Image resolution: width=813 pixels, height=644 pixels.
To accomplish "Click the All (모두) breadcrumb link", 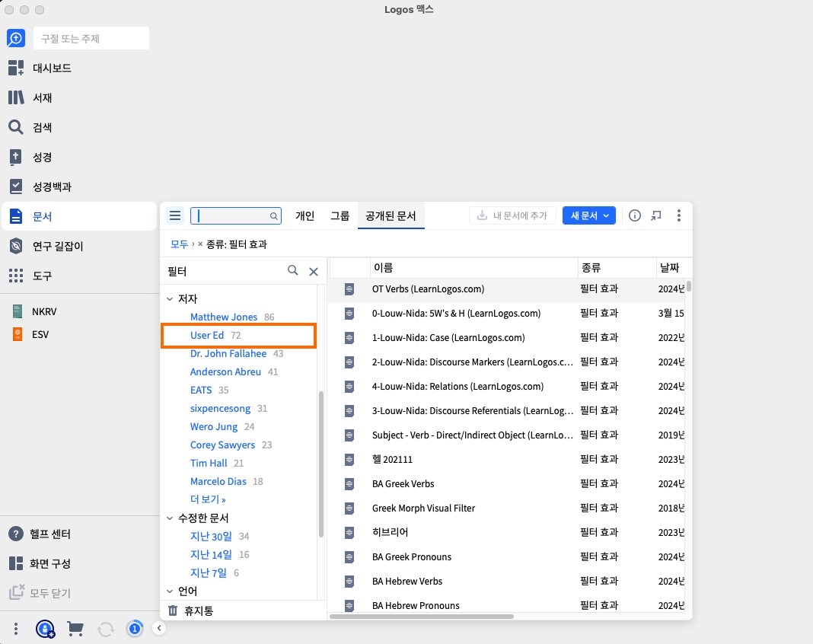I will [x=180, y=244].
